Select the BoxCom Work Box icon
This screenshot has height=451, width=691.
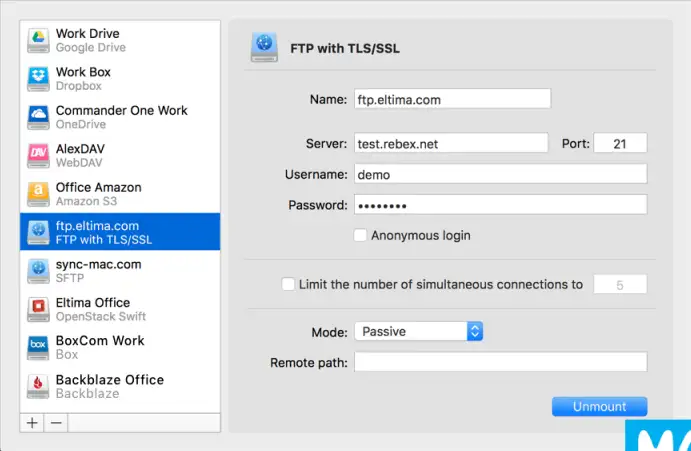[x=38, y=347]
